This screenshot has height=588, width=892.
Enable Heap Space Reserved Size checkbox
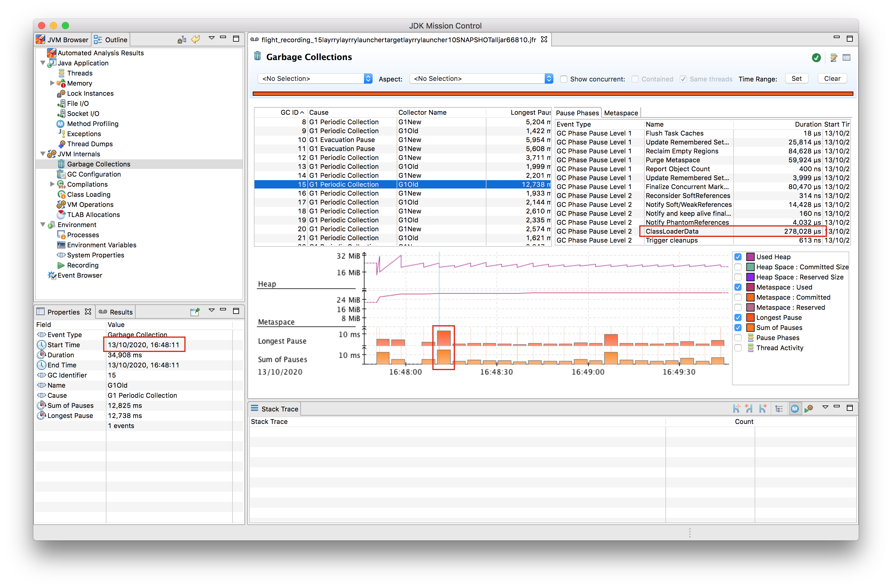pyautogui.click(x=737, y=277)
